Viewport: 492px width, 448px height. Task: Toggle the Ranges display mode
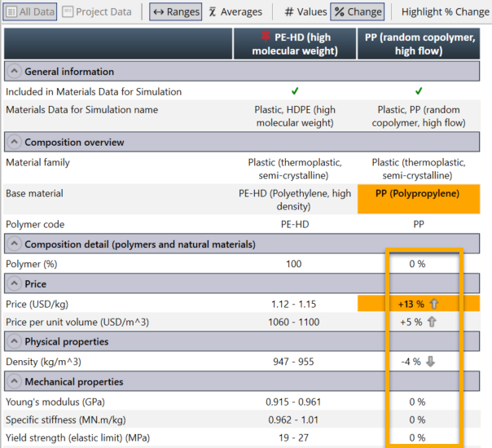point(159,12)
